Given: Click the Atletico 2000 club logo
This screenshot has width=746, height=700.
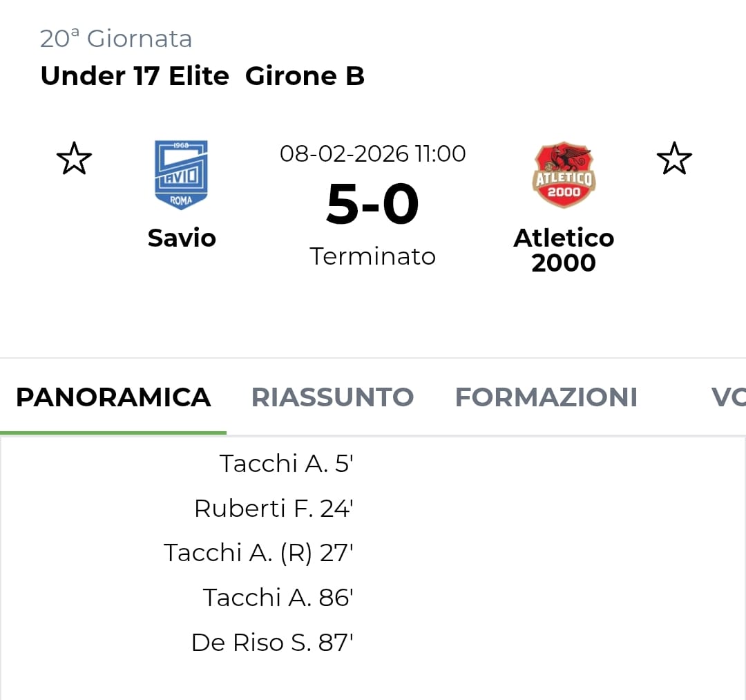Looking at the screenshot, I should point(564,176).
